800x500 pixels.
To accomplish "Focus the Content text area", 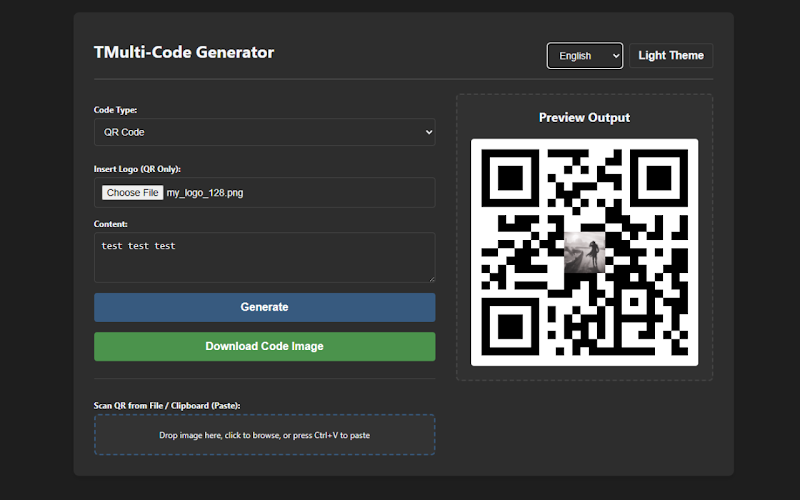I will tap(264, 257).
